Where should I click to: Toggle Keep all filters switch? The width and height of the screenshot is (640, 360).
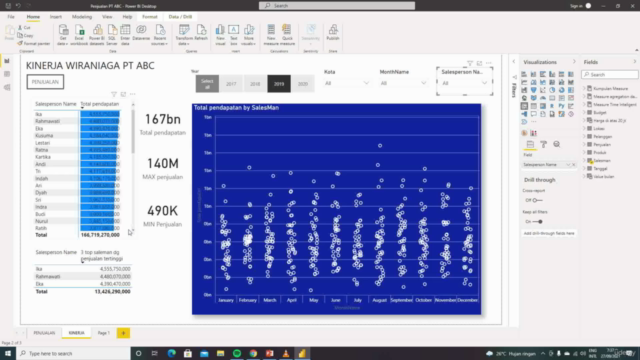tap(538, 222)
